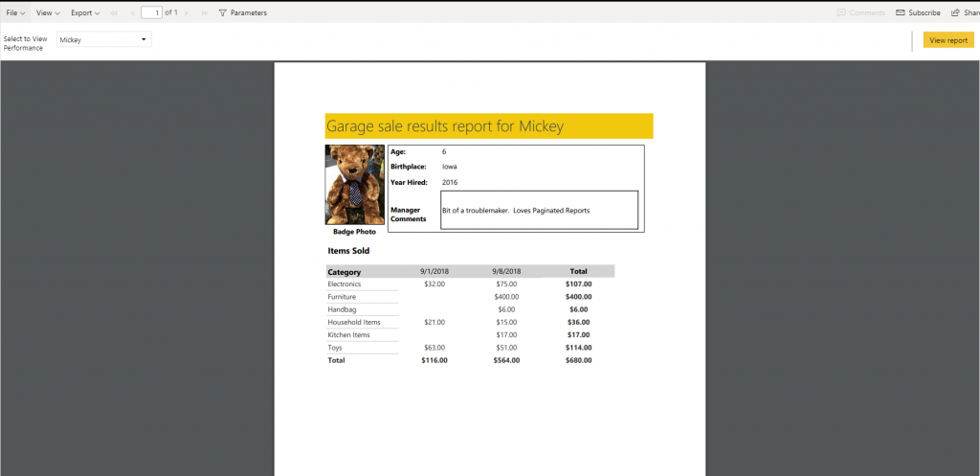Click the report title for Mickey

point(445,126)
